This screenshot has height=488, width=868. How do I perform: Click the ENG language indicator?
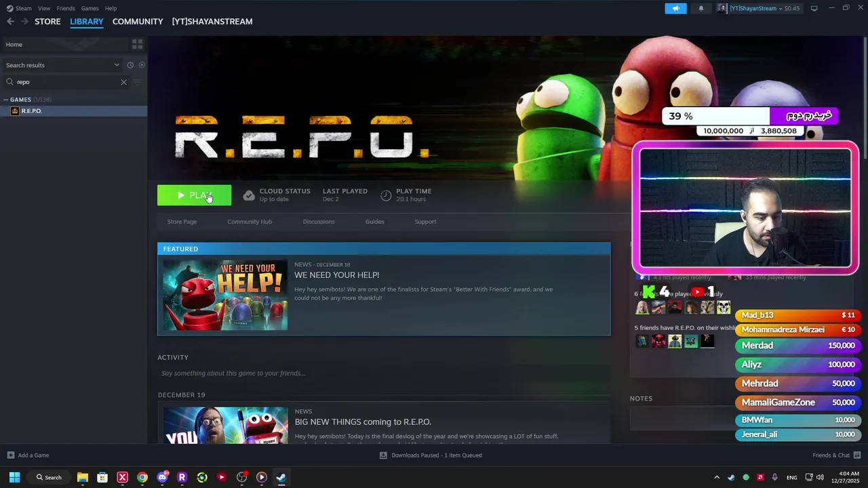[791, 478]
